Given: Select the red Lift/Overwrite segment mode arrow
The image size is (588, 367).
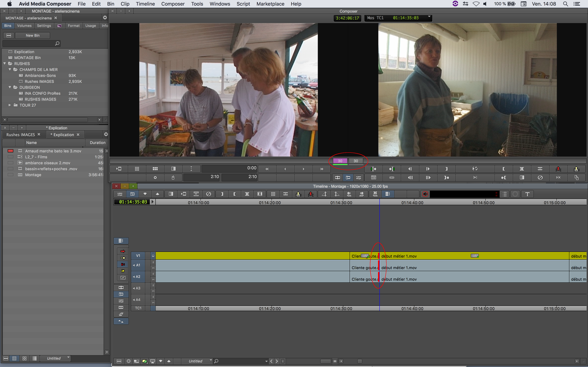Looking at the screenshot, I should click(x=123, y=251).
